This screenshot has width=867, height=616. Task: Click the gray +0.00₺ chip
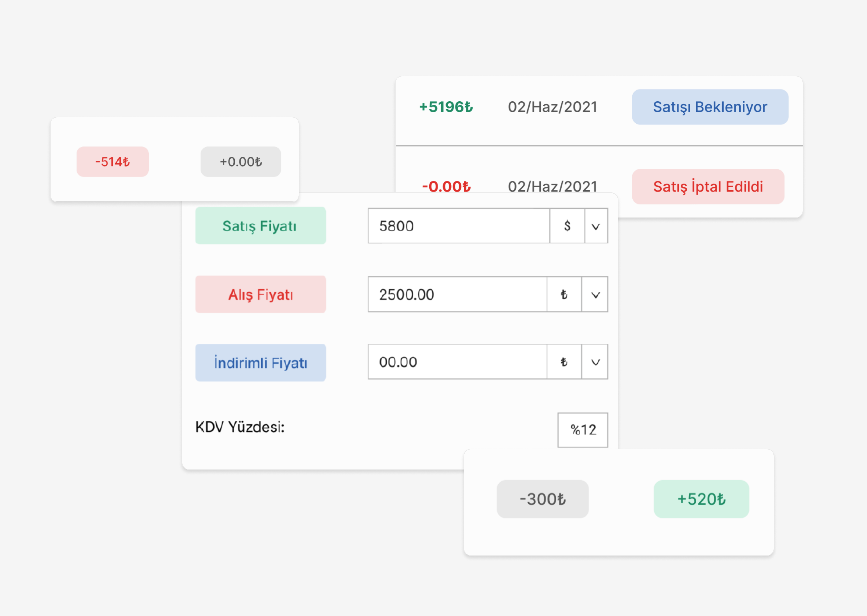pyautogui.click(x=241, y=162)
